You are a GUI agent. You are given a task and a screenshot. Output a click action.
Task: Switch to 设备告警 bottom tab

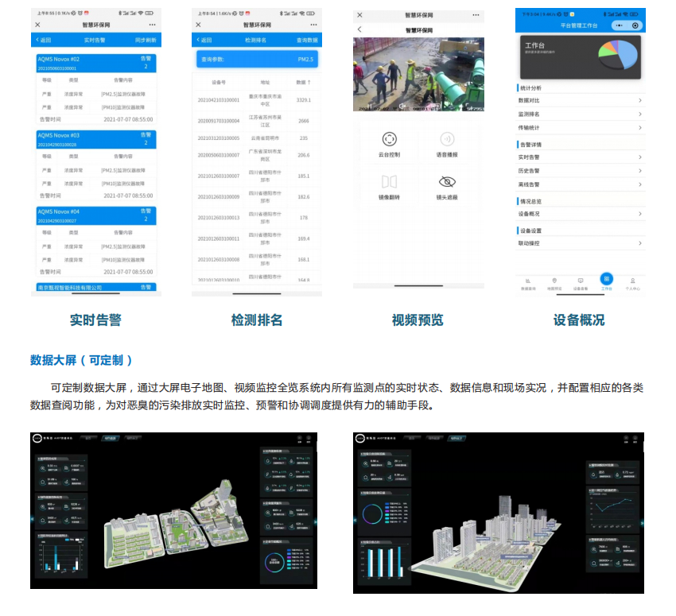(581, 284)
